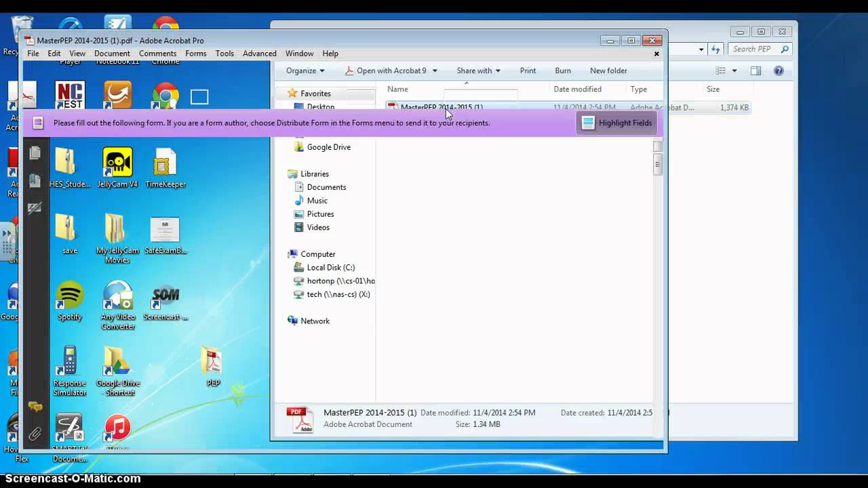Sort by the Date modified column
Viewport: 868px width, 488px height.
pyautogui.click(x=577, y=89)
